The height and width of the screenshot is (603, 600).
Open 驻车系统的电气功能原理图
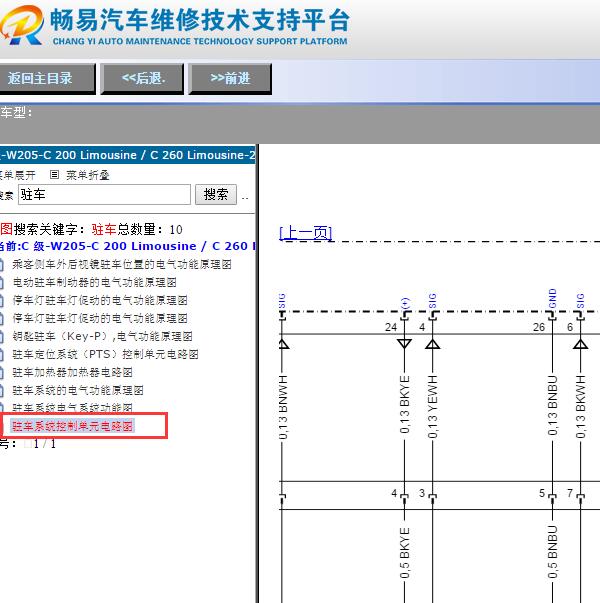[x=78, y=390]
